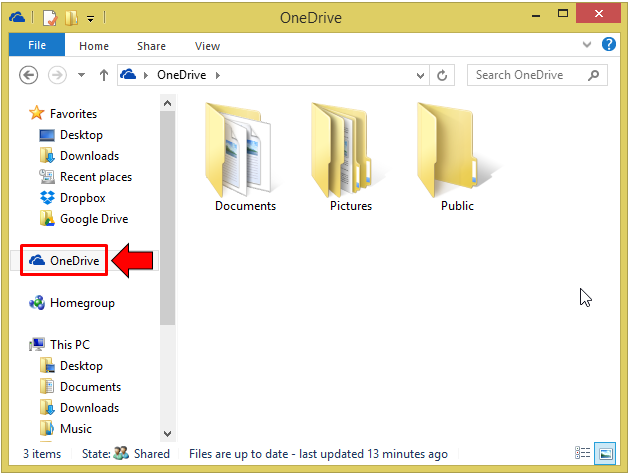Expand the ribbon with the chevron
Viewport: 630px width, 474px height.
[587, 44]
